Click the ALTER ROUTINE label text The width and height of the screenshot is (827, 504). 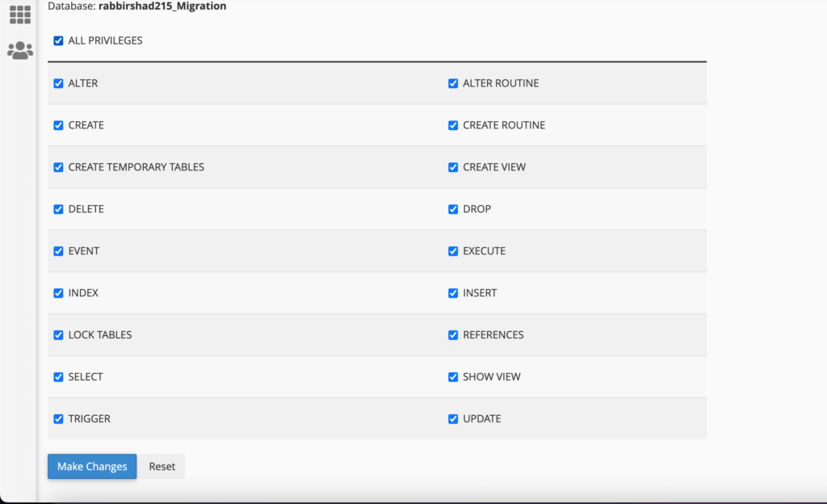[x=501, y=83]
